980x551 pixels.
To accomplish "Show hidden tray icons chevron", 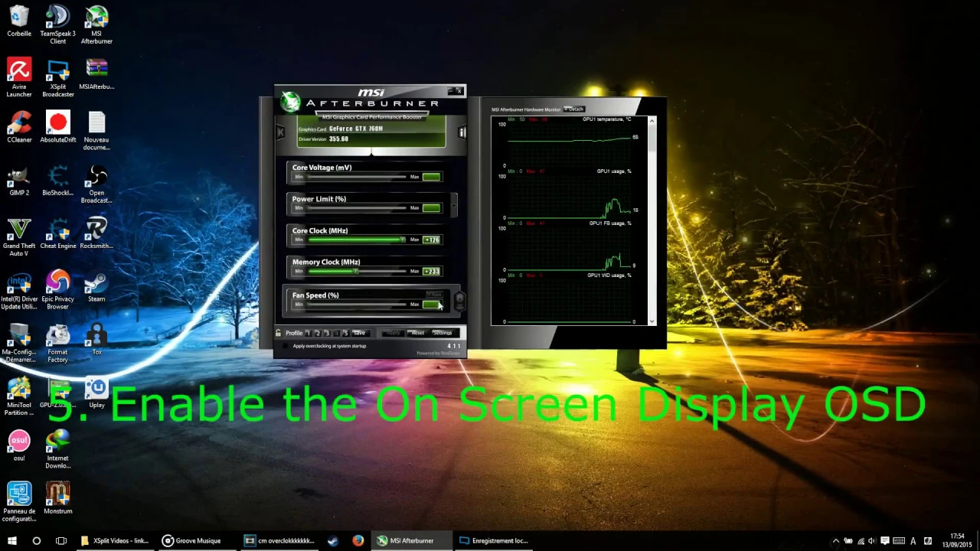I will pyautogui.click(x=836, y=540).
